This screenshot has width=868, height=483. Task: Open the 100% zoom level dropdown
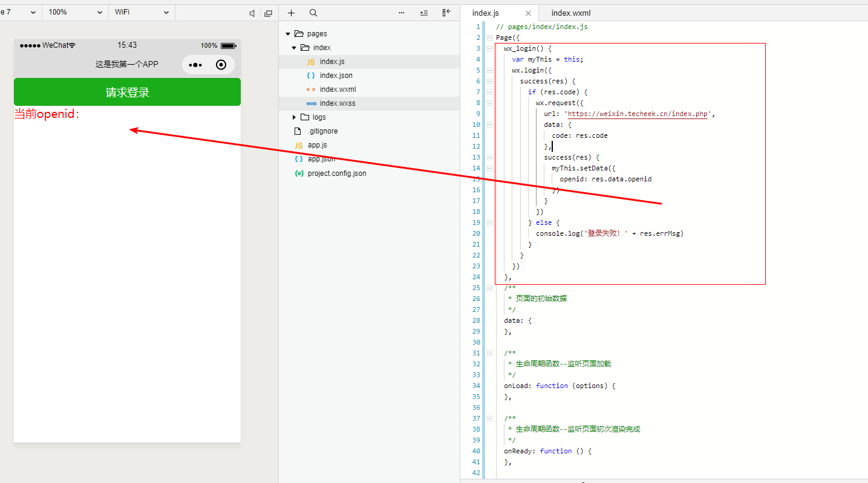click(75, 12)
